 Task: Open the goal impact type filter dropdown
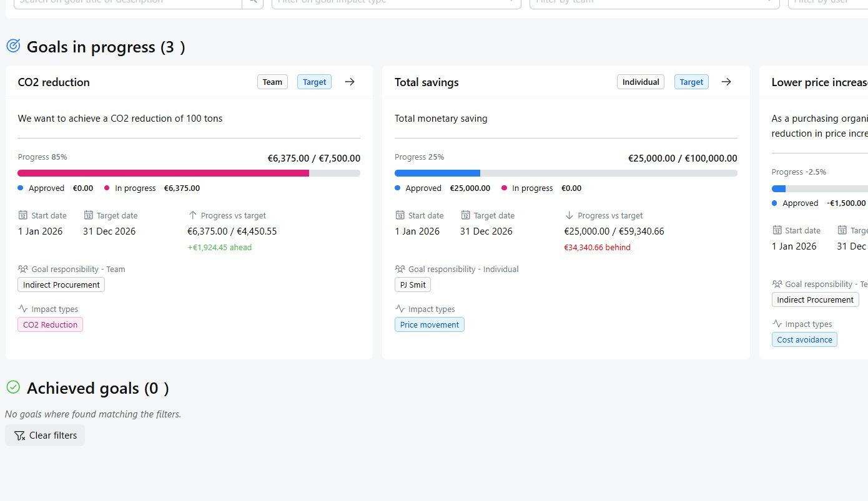(397, 2)
